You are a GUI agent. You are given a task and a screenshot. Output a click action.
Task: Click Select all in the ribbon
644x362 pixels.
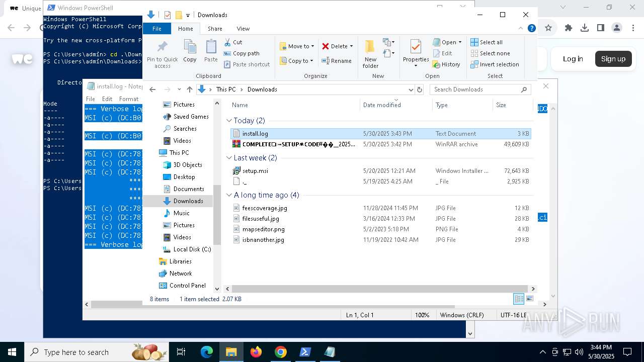coord(487,42)
